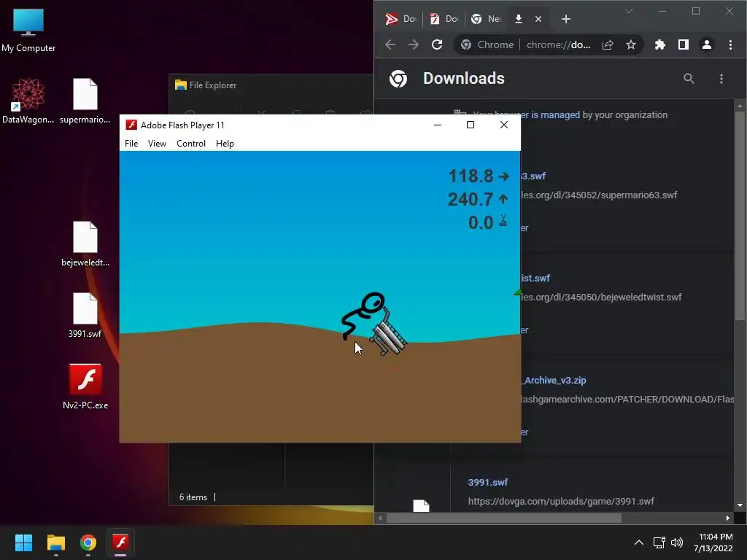Image resolution: width=747 pixels, height=560 pixels.
Task: Click the 3991.swf file icon in Downloads
Action: [x=421, y=506]
